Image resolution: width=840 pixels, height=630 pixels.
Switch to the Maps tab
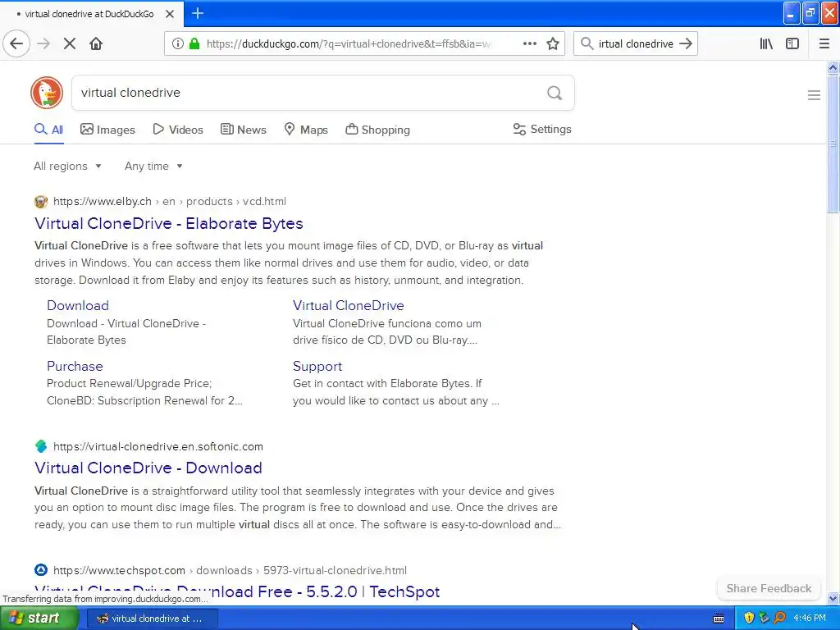click(306, 130)
